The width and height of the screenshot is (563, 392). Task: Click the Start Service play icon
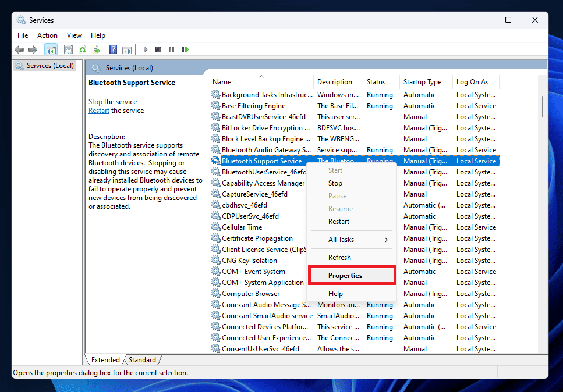[x=146, y=49]
